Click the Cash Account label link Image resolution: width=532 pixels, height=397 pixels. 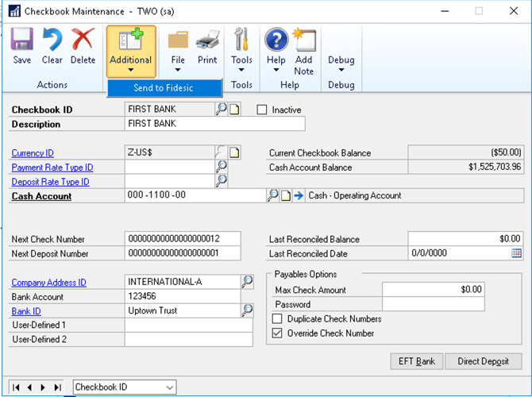(41, 196)
